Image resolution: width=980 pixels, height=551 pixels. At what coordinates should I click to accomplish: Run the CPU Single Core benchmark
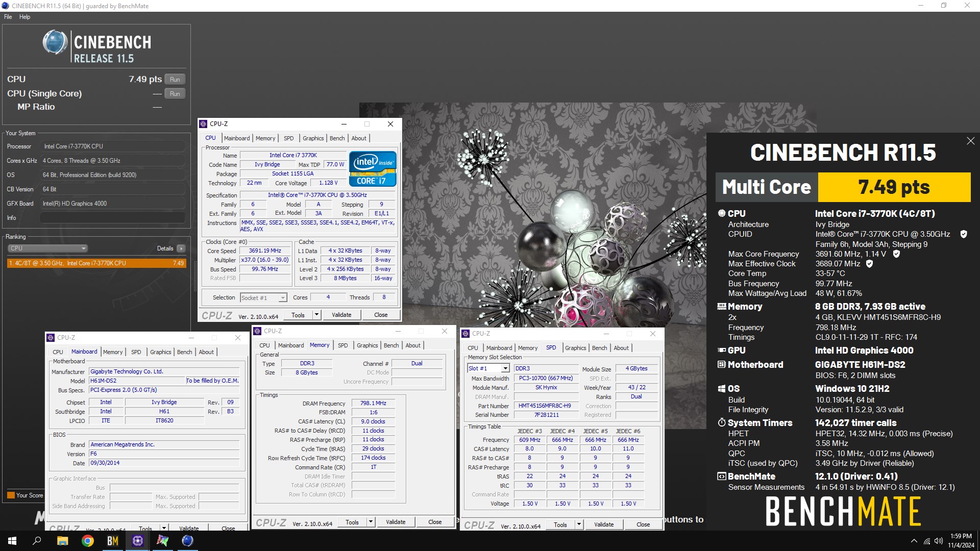point(175,94)
